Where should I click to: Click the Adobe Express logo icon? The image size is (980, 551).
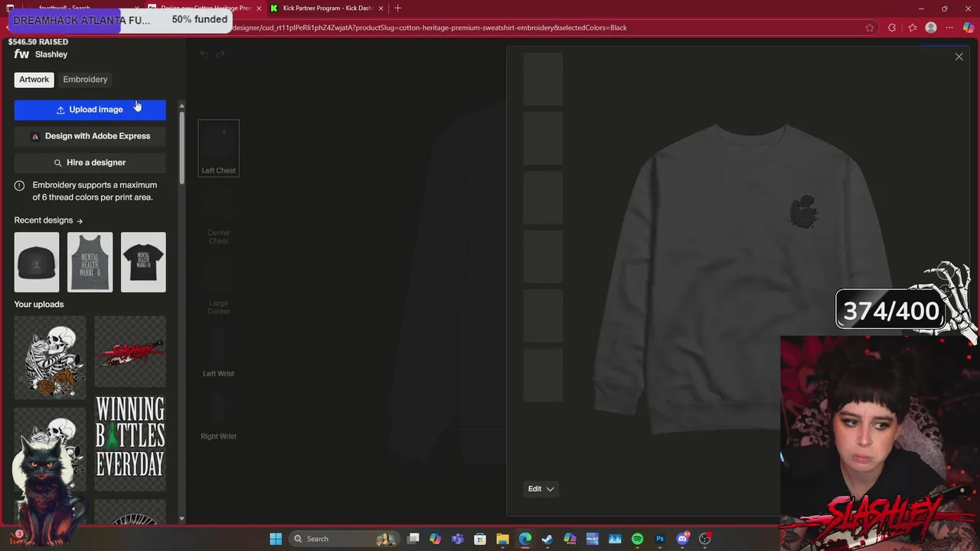click(x=34, y=136)
